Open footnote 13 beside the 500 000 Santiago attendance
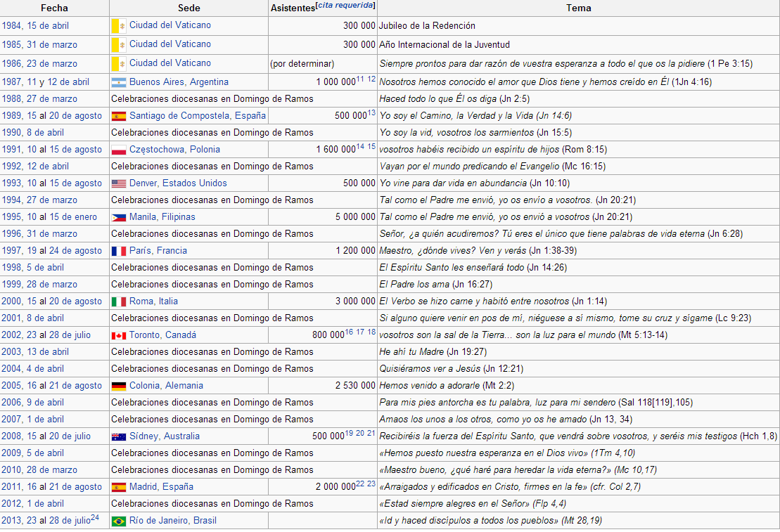This screenshot has height=532, width=780. pos(371,113)
